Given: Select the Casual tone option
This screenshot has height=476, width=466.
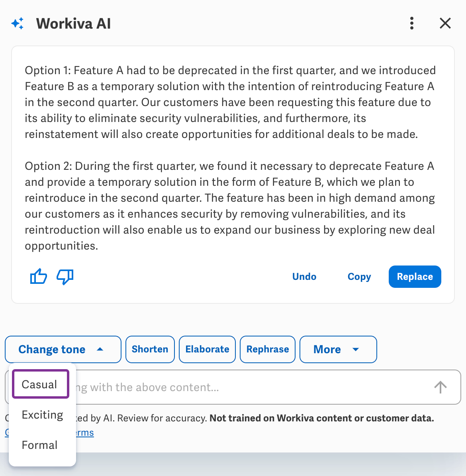Looking at the screenshot, I should coord(40,384).
